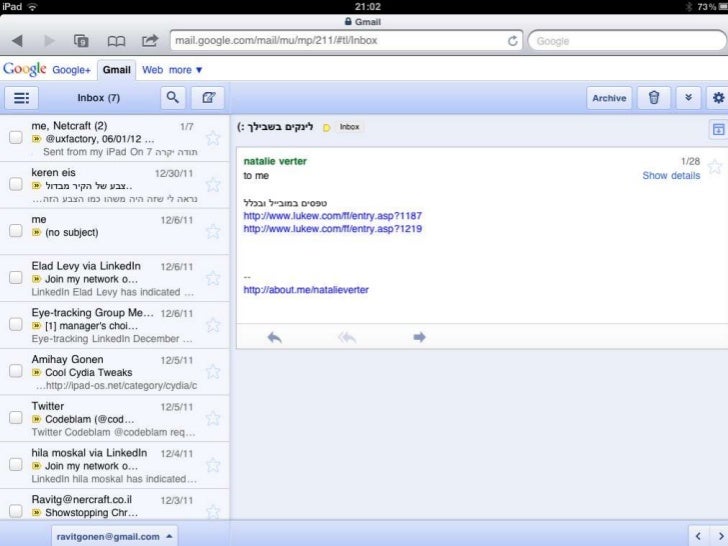This screenshot has height=546, width=728.
Task: Open Codeblam Twitter email subject
Action: click(x=90, y=419)
